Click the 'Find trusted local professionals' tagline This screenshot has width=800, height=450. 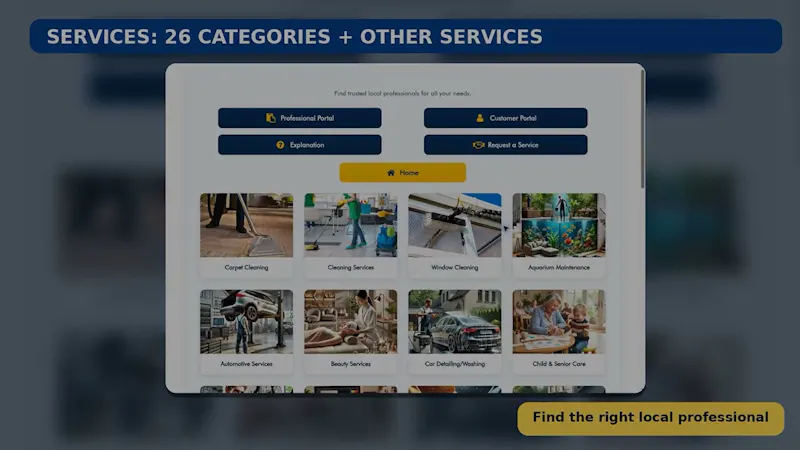tap(403, 93)
